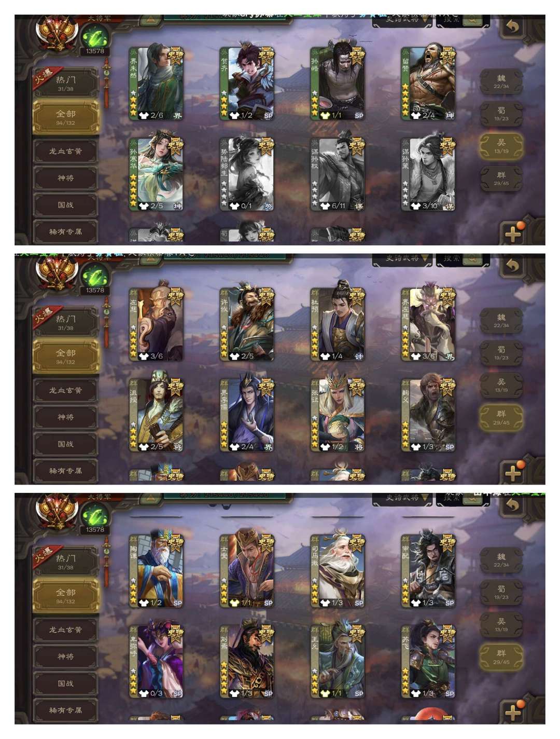
Task: Open the 司马徽 white-bearded elder card
Action: 338,570
